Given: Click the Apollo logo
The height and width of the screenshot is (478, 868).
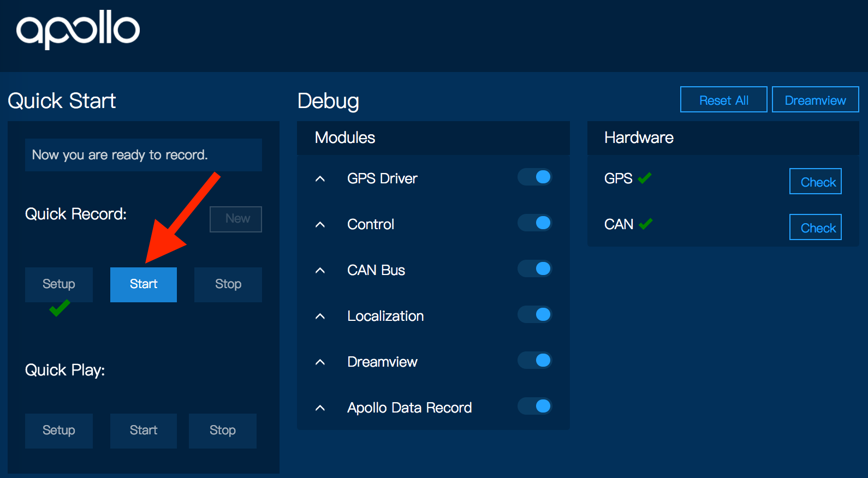Looking at the screenshot, I should [x=78, y=29].
